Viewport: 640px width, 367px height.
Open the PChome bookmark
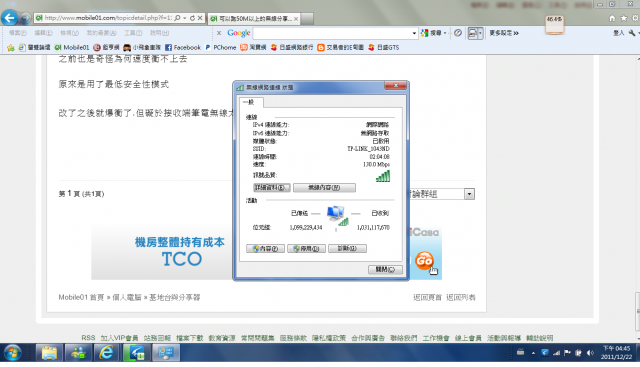[220, 47]
